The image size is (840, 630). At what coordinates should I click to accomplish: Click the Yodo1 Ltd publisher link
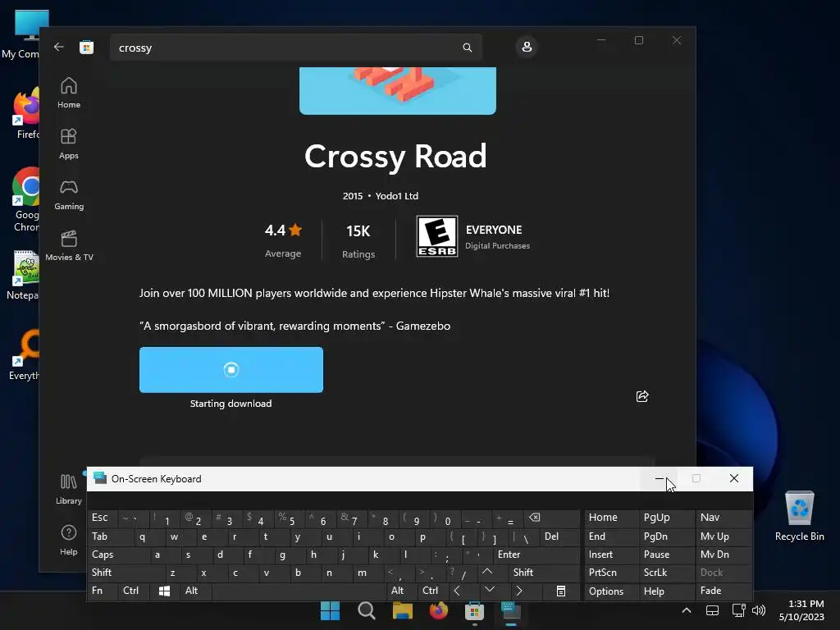(396, 196)
